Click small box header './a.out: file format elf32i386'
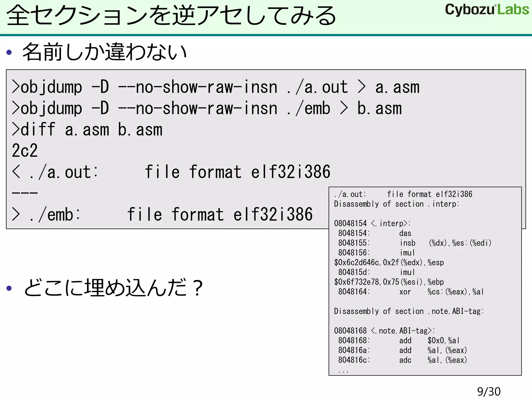This screenshot has width=532, height=399. [x=403, y=194]
